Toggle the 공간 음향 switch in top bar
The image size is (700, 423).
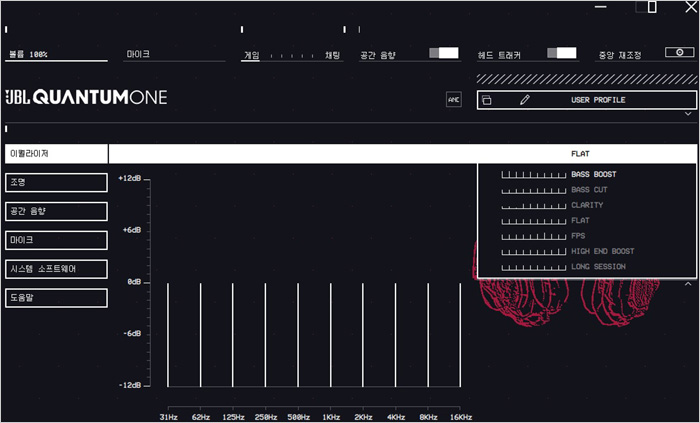444,53
